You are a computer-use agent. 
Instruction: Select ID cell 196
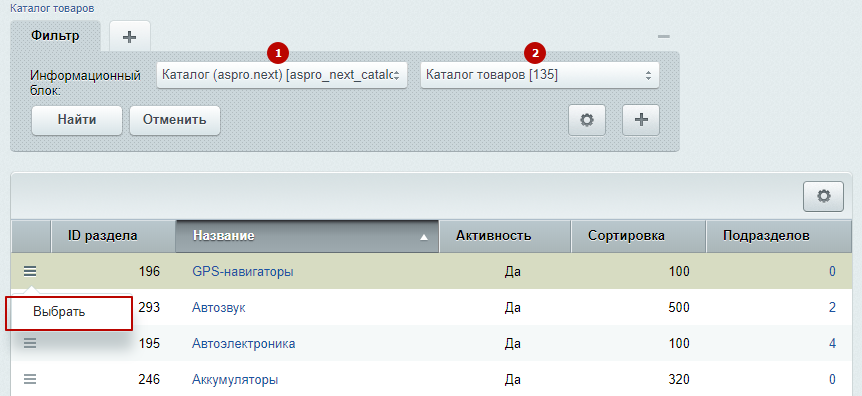coord(149,271)
